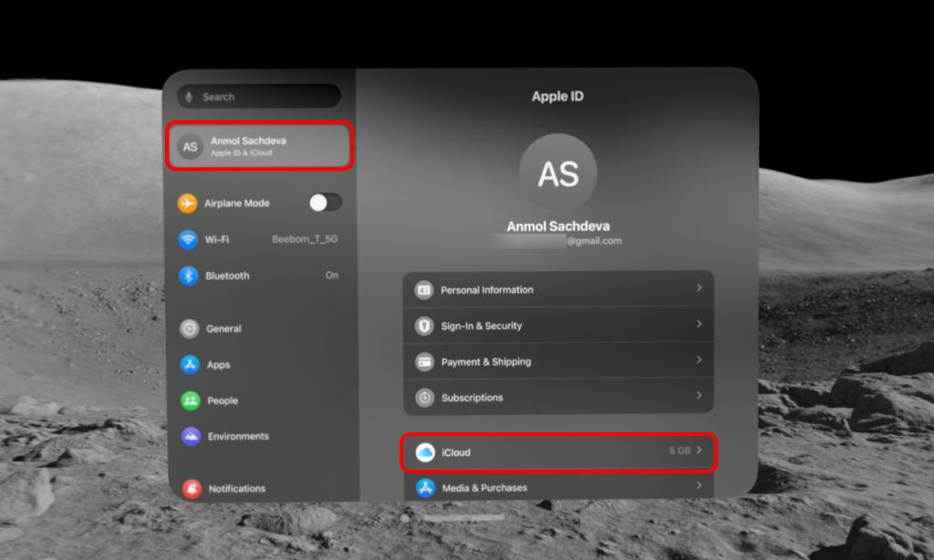Click the Beebom_T_5G network name

tap(305, 239)
